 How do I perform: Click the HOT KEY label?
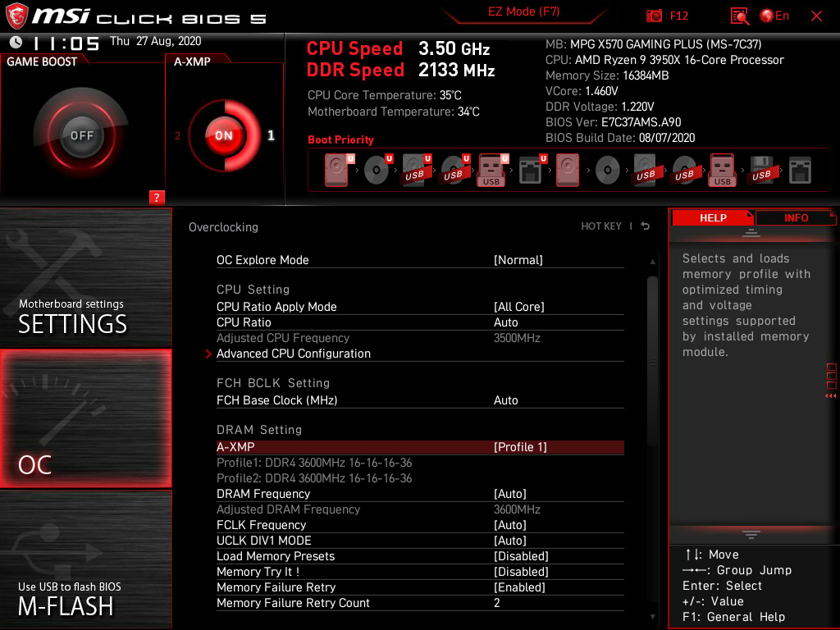601,226
